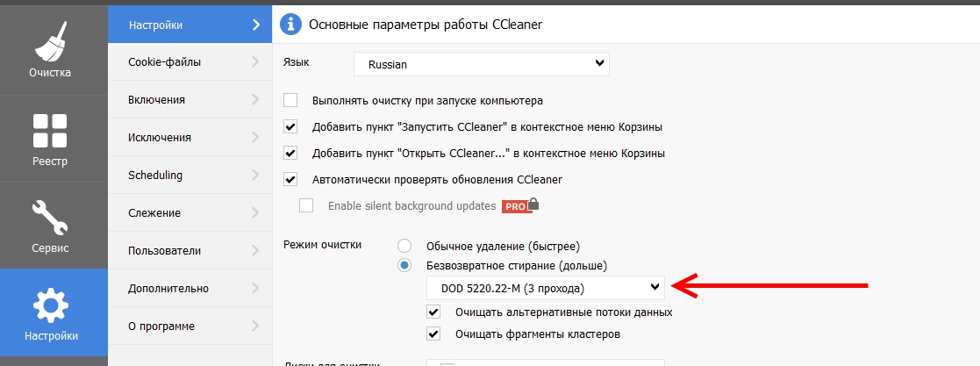Open the Исключения settings tab
Viewport: 980px width, 366px height.
(x=190, y=137)
